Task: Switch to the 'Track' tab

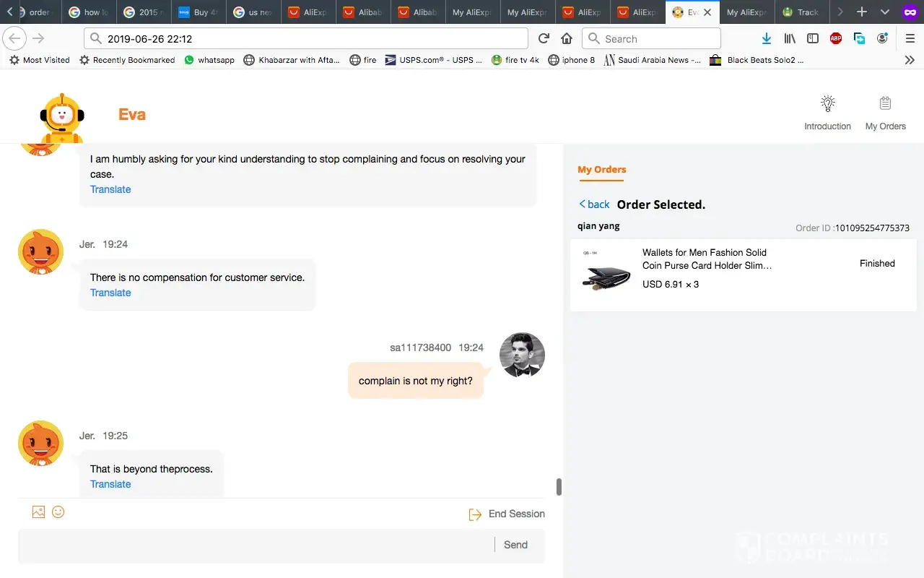Action: click(803, 12)
